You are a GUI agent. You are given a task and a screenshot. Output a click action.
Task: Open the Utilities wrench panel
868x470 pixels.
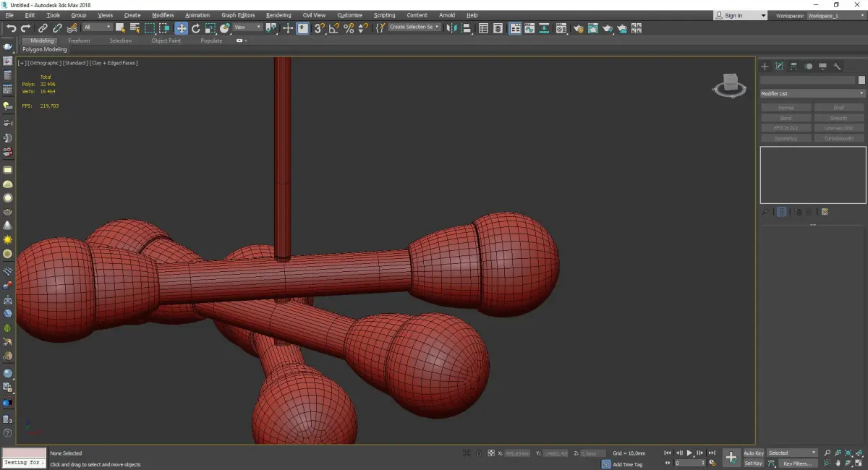point(837,67)
